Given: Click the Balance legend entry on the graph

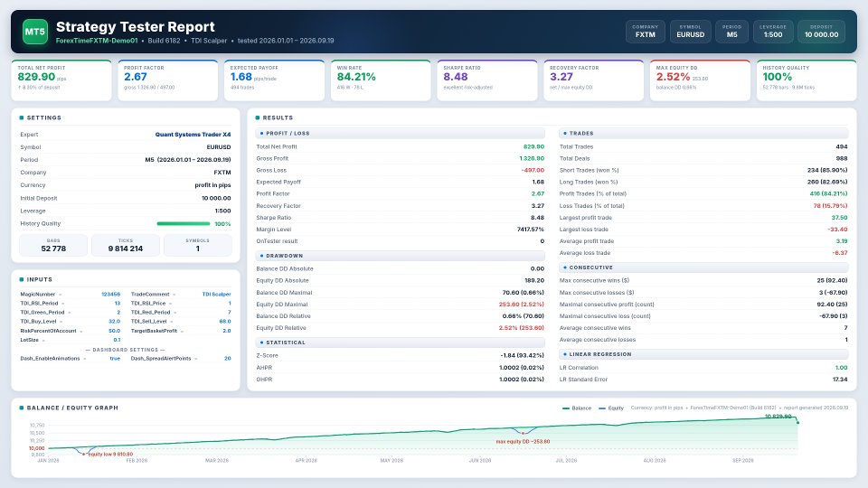Looking at the screenshot, I should [577, 408].
